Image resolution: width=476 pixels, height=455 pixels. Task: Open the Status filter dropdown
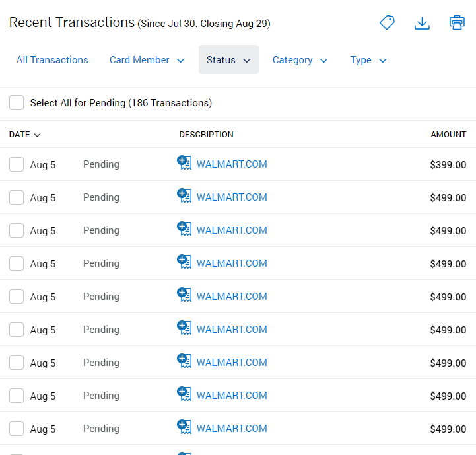pos(228,60)
